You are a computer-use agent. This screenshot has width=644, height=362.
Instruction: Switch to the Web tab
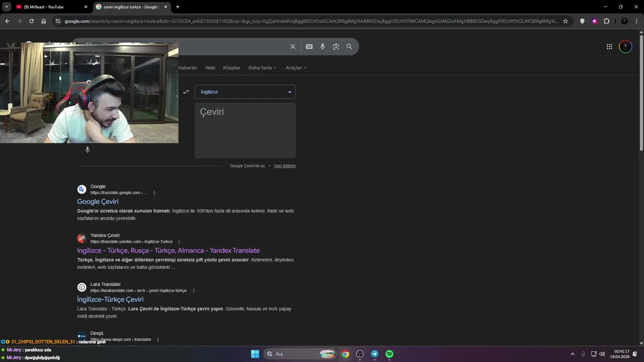pos(210,67)
